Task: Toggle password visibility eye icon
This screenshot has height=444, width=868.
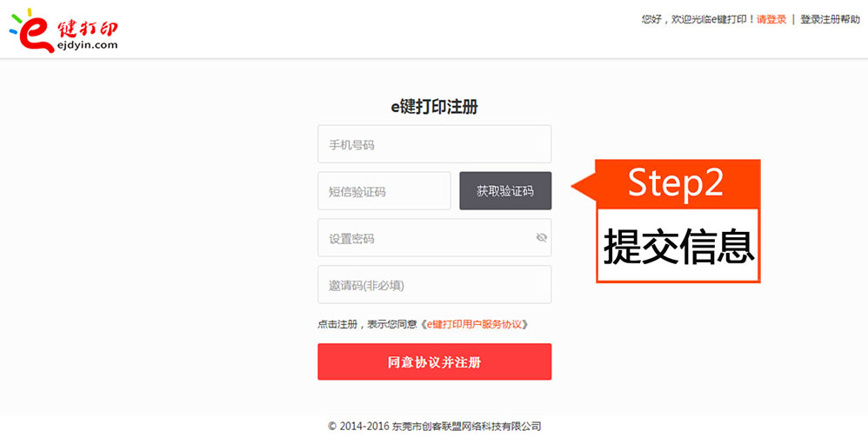Action: 541,238
